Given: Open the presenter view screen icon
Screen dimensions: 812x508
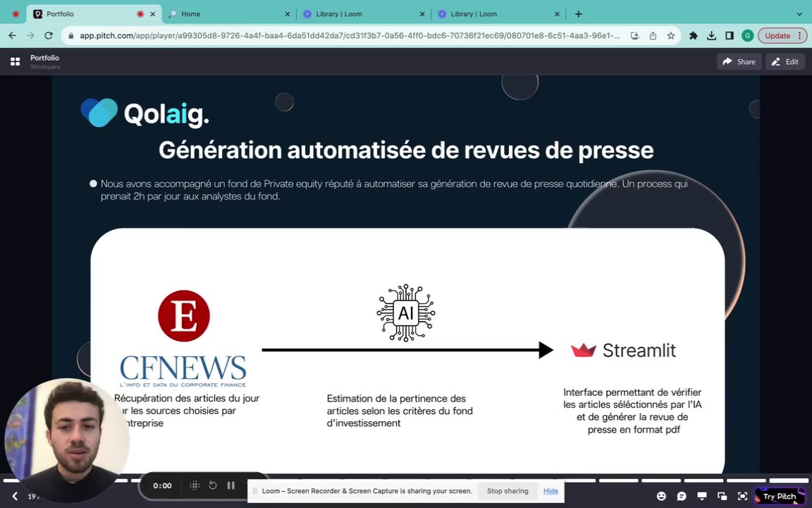Looking at the screenshot, I should (x=702, y=496).
